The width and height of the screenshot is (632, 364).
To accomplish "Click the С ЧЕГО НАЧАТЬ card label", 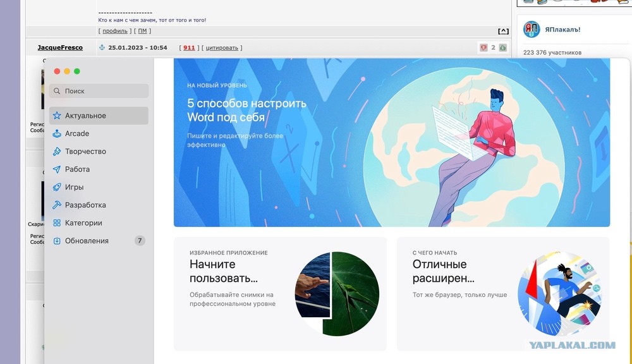I will click(x=435, y=253).
